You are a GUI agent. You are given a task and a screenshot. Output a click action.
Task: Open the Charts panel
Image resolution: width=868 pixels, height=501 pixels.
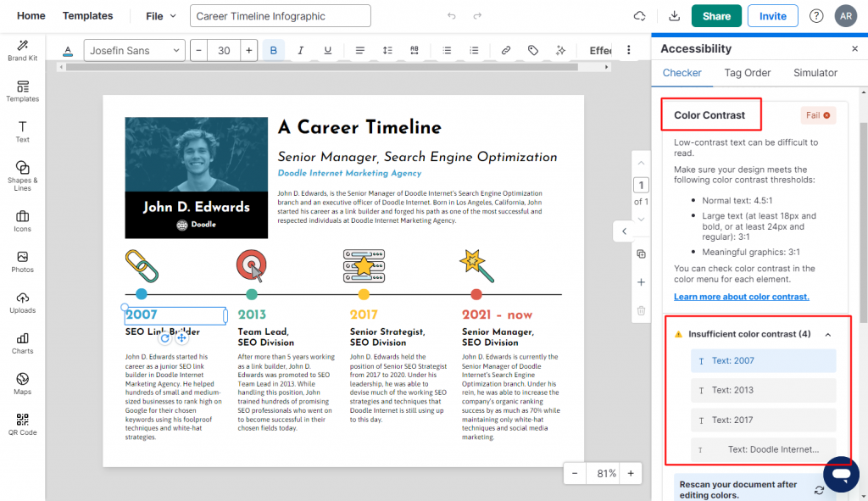point(23,343)
